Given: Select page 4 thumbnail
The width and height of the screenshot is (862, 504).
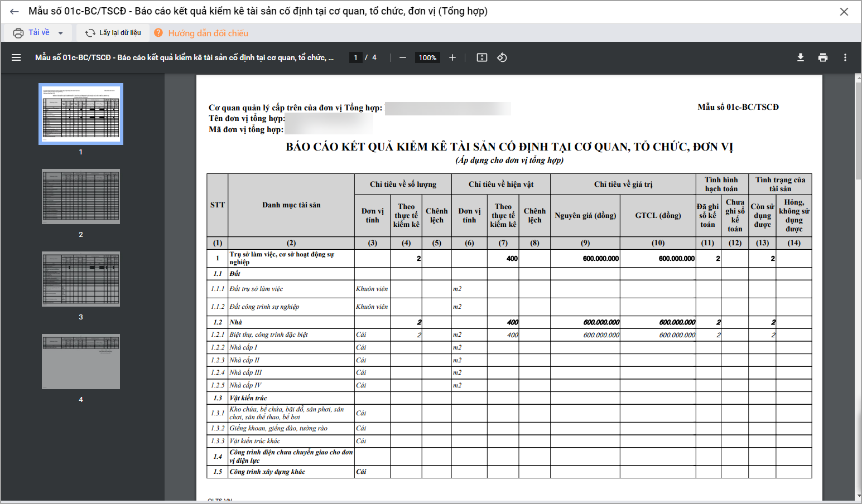Looking at the screenshot, I should click(x=81, y=362).
